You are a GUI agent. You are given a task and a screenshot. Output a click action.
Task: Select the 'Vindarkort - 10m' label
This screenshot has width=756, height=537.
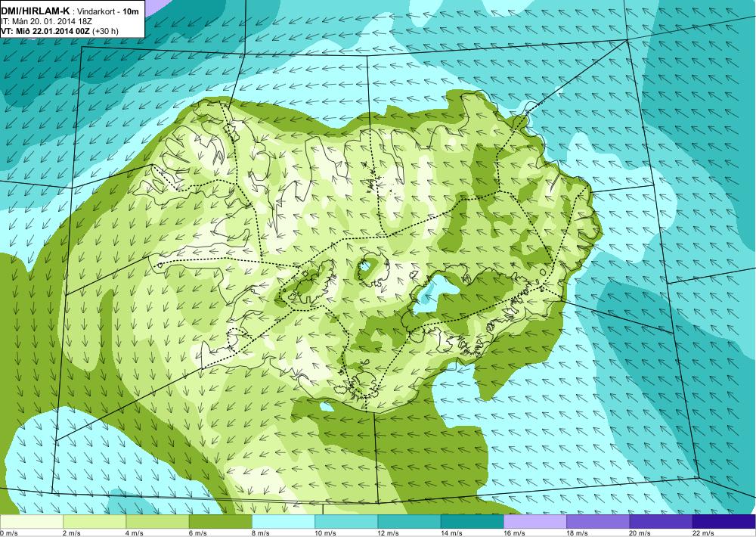click(108, 11)
